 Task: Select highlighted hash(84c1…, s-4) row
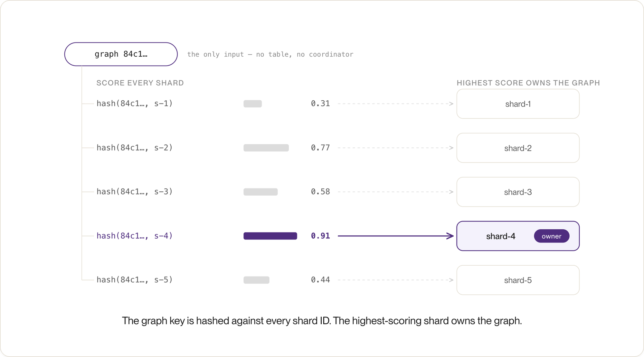[135, 236]
